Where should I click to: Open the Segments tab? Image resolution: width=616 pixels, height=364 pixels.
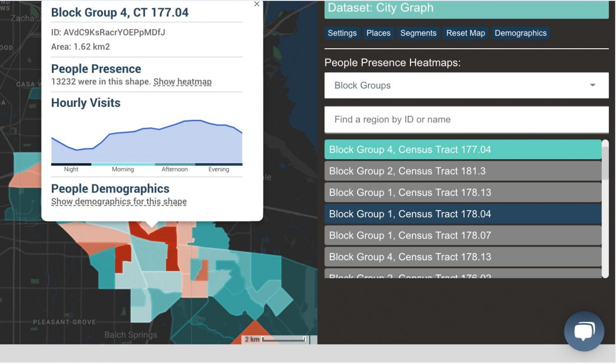pos(418,33)
